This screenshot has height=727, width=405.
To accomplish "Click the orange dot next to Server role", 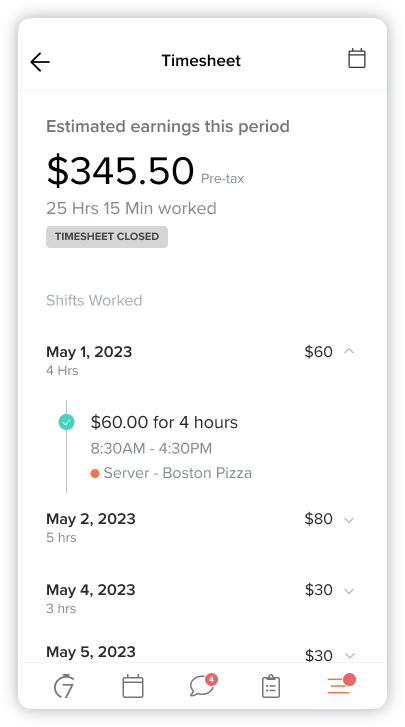I will pyautogui.click(x=95, y=473).
